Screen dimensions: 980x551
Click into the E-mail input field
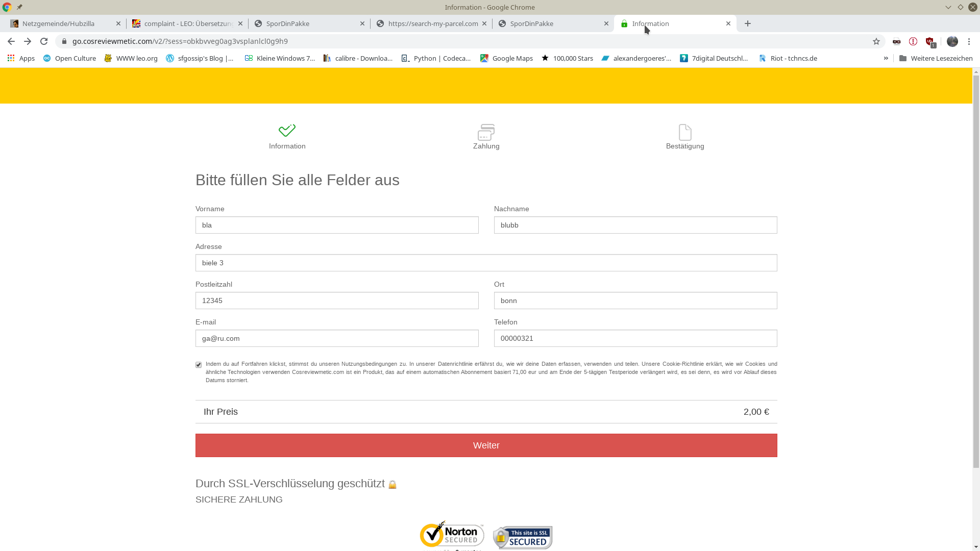pyautogui.click(x=337, y=338)
